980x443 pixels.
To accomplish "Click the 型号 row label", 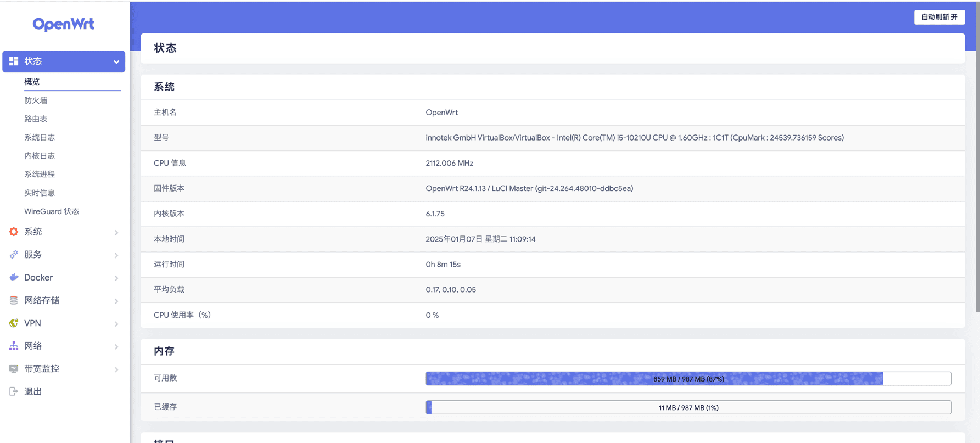I will (x=161, y=137).
